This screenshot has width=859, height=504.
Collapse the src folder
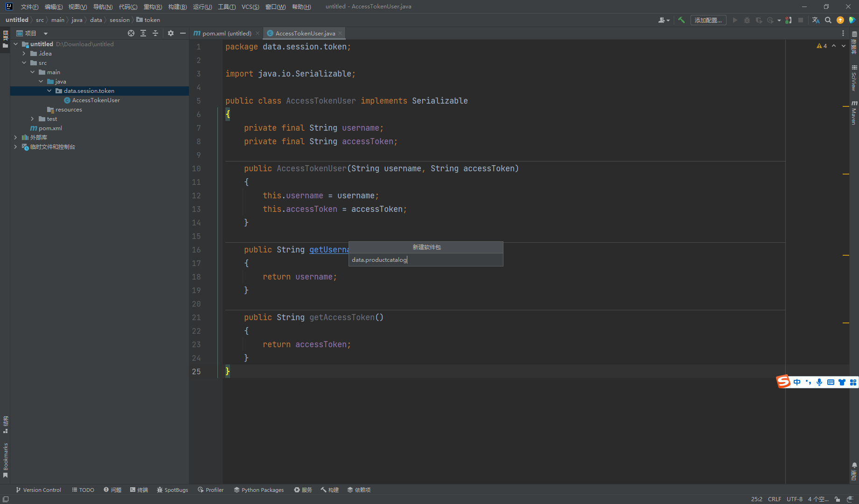(24, 63)
